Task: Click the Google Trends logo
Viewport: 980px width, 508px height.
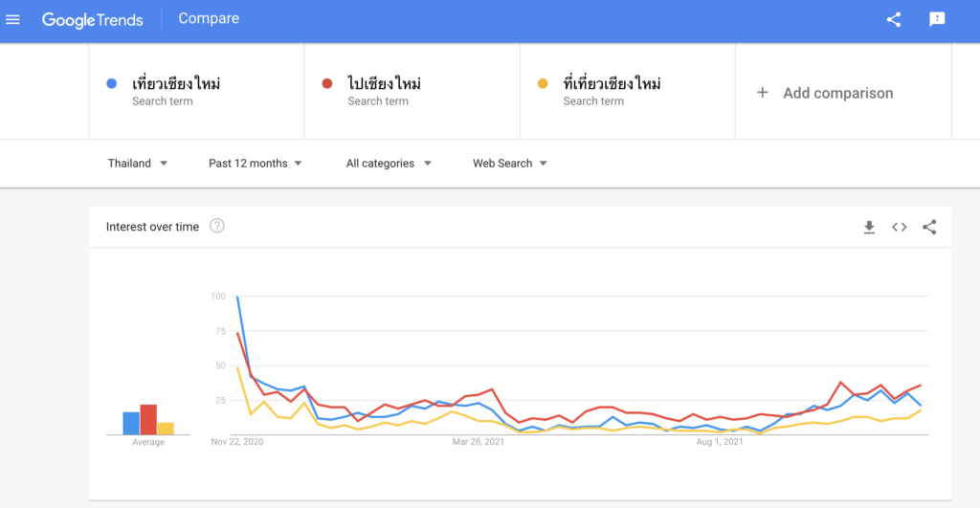Action: (93, 20)
